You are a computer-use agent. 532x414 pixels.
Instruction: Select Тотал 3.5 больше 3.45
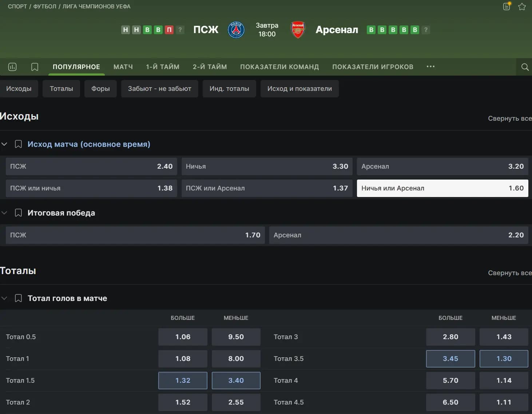click(x=450, y=359)
